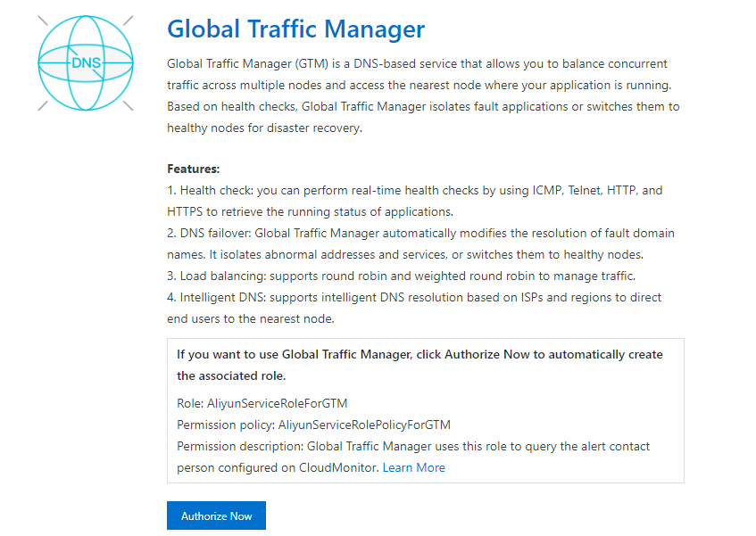Click the Load balancing feature line
Screen dimensions: 756x536
[x=401, y=276]
